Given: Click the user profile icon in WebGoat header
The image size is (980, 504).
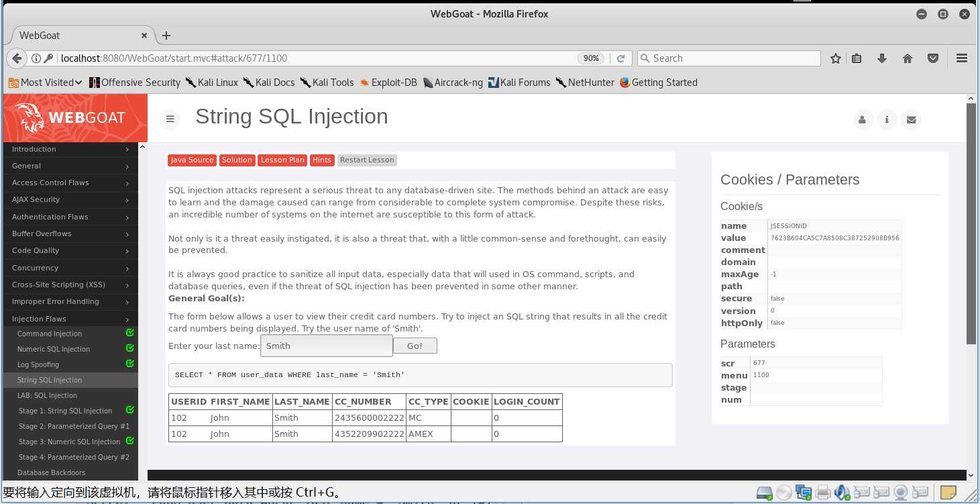Looking at the screenshot, I should pos(863,119).
